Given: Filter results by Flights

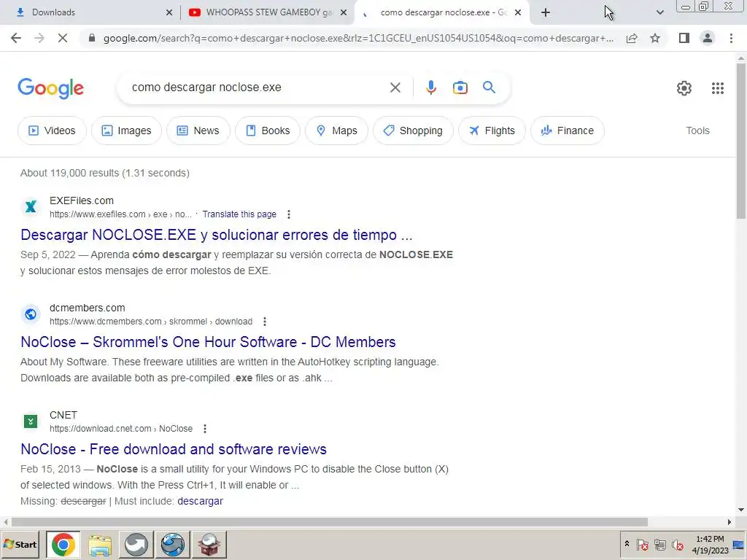Looking at the screenshot, I should pos(492,131).
